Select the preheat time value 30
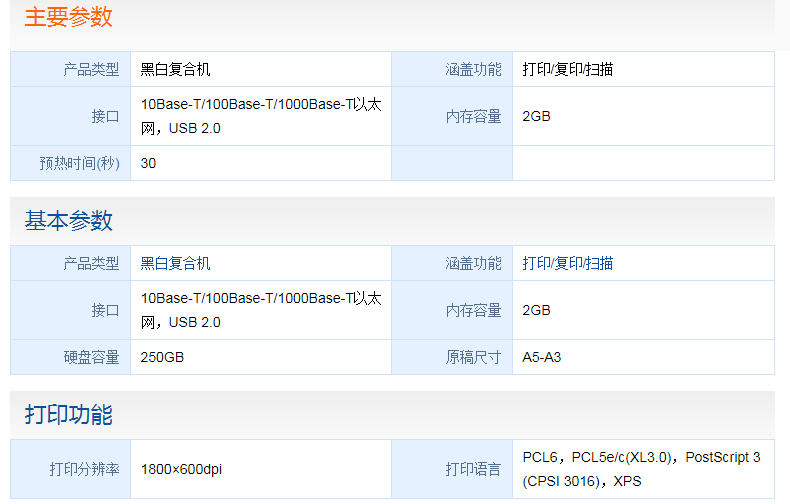The height and width of the screenshot is (504, 790). coord(148,163)
